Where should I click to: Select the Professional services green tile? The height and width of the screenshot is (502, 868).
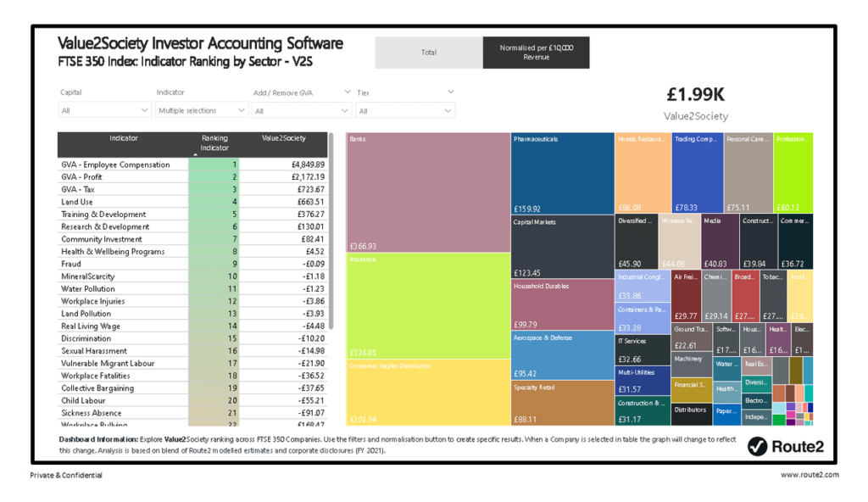click(x=793, y=173)
